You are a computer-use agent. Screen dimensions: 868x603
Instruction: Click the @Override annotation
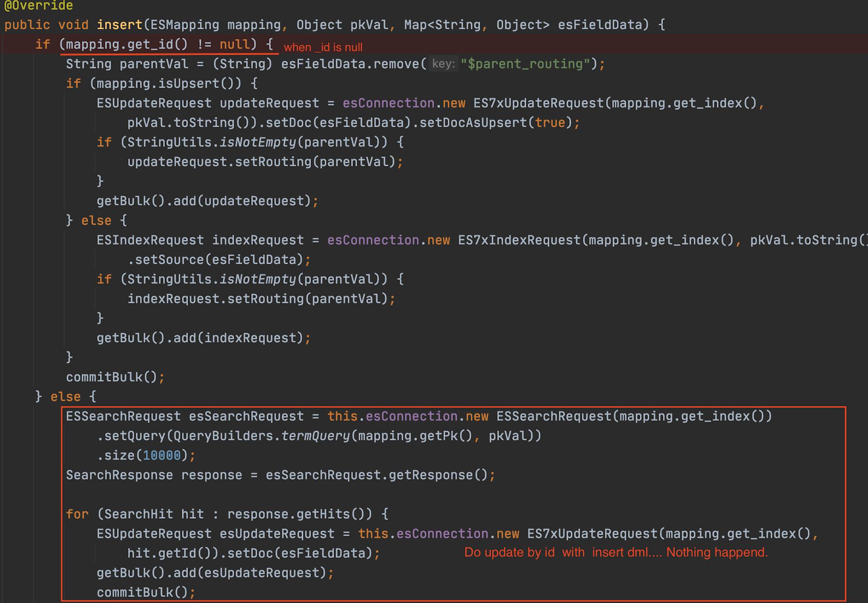(38, 6)
